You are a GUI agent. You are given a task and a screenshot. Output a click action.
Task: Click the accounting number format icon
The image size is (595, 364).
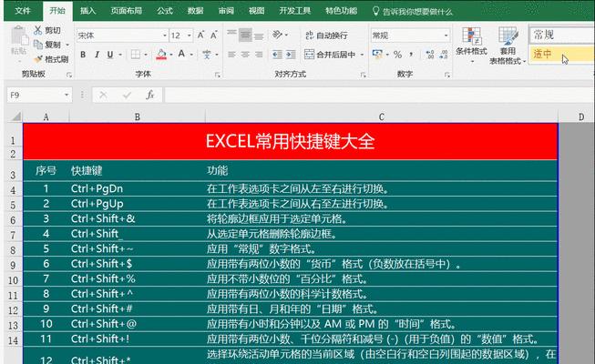tap(377, 55)
